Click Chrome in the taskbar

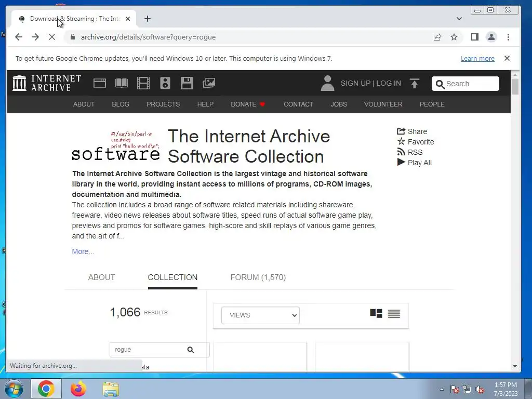pos(46,389)
